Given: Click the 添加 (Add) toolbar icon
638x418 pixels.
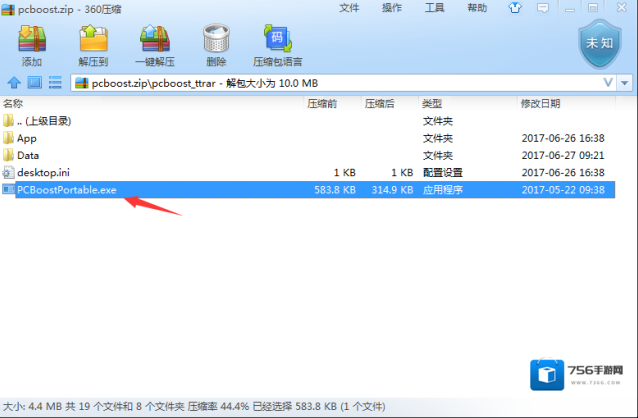Looking at the screenshot, I should click(x=31, y=44).
